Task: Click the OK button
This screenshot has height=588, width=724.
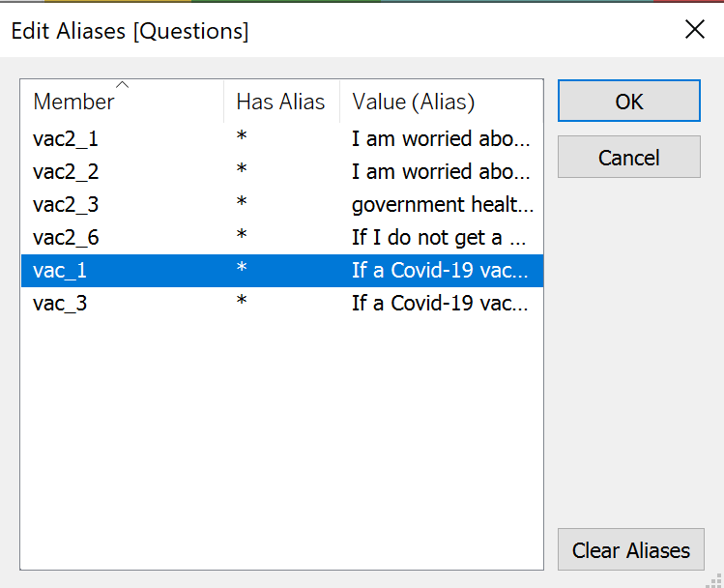Action: coord(628,102)
